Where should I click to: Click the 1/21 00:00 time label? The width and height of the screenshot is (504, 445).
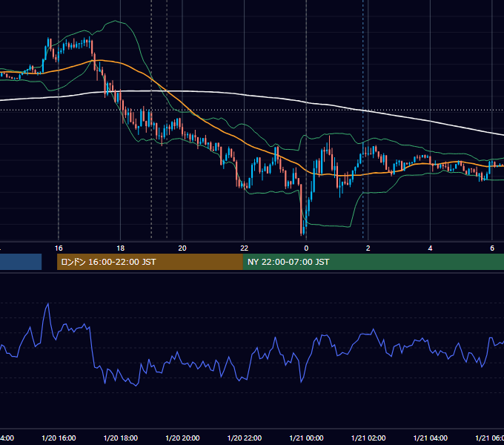click(306, 438)
